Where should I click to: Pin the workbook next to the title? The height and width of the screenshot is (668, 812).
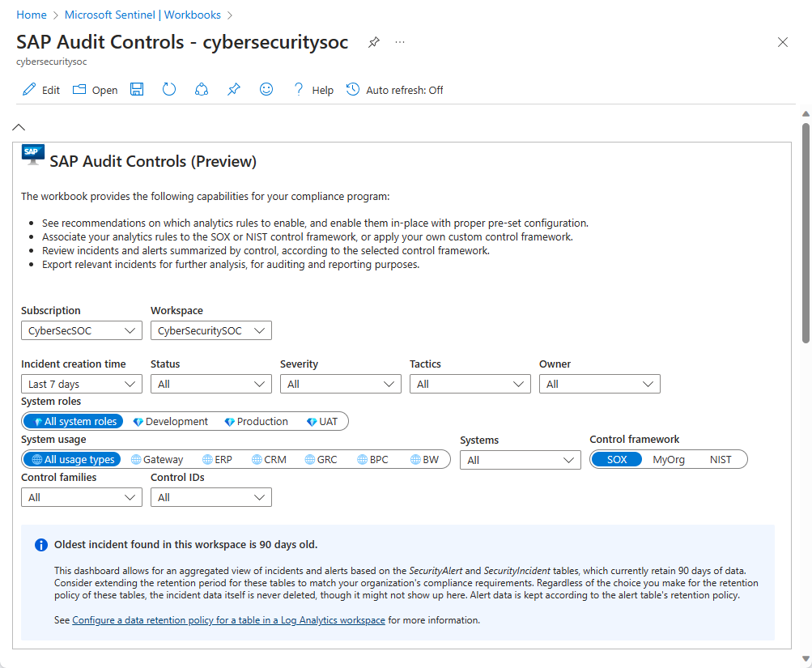pyautogui.click(x=373, y=43)
